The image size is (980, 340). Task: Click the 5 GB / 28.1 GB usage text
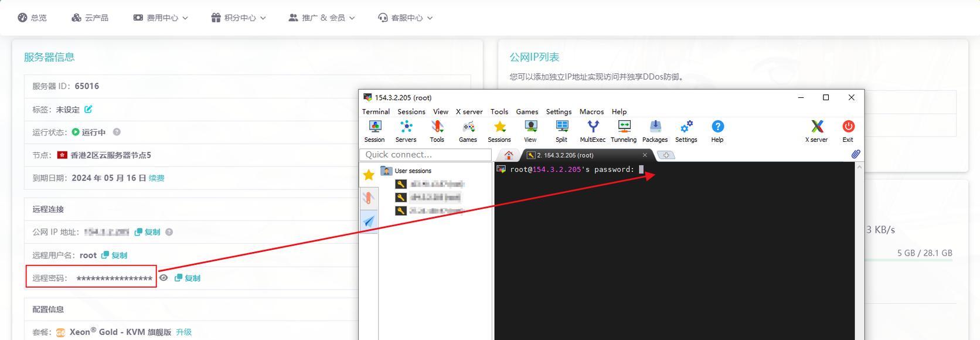[925, 253]
